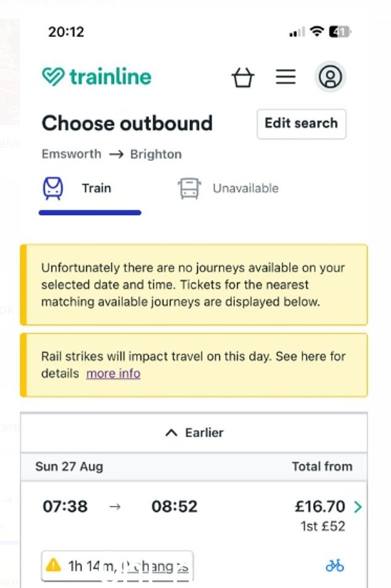
Task: Tap the train mode icon
Action: click(53, 188)
